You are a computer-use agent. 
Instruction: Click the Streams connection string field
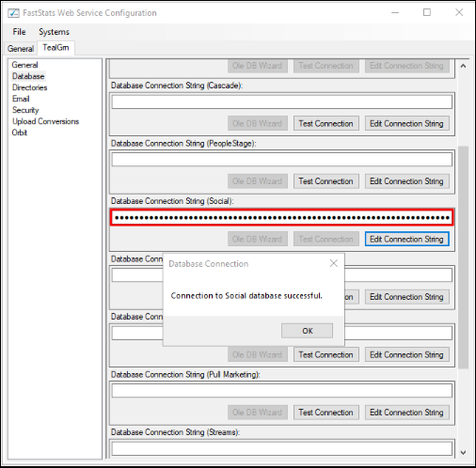(282, 448)
